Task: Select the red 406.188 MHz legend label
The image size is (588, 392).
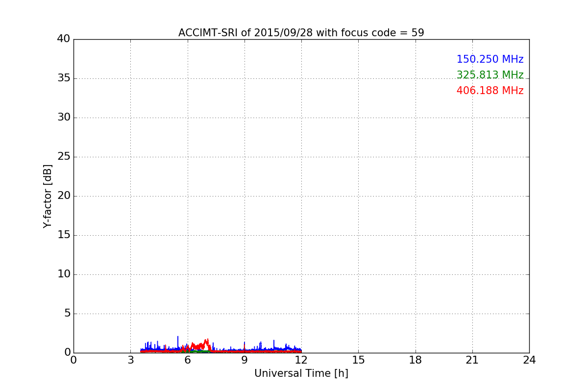Action: coord(490,91)
